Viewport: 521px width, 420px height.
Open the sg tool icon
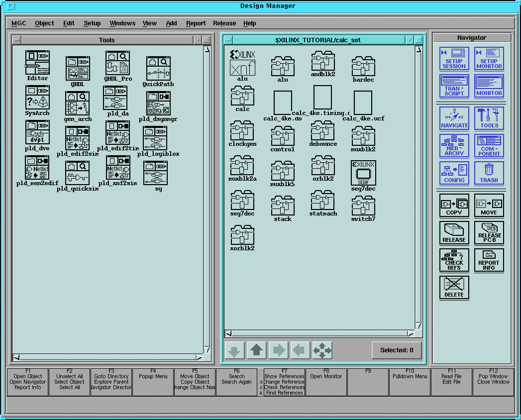point(155,173)
